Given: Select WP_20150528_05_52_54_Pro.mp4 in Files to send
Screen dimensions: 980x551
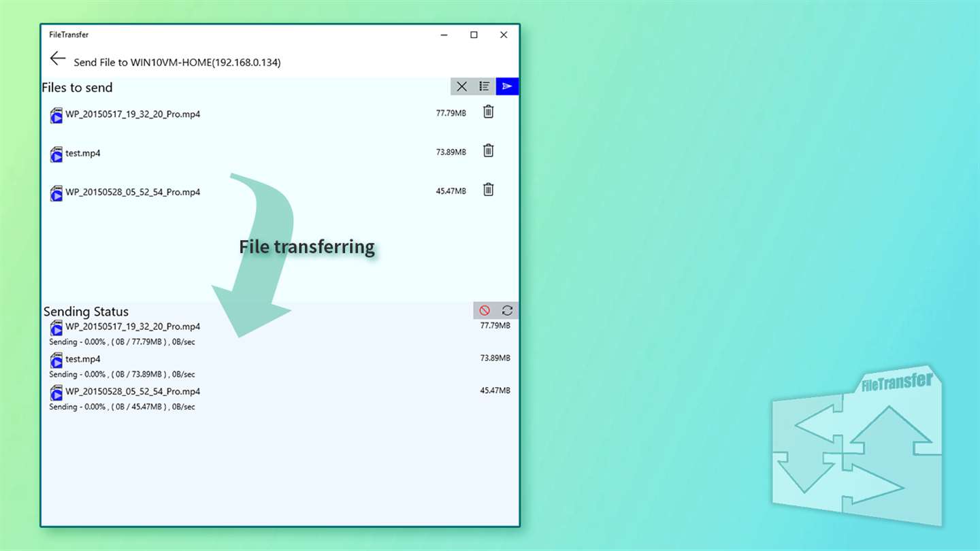Looking at the screenshot, I should (133, 192).
